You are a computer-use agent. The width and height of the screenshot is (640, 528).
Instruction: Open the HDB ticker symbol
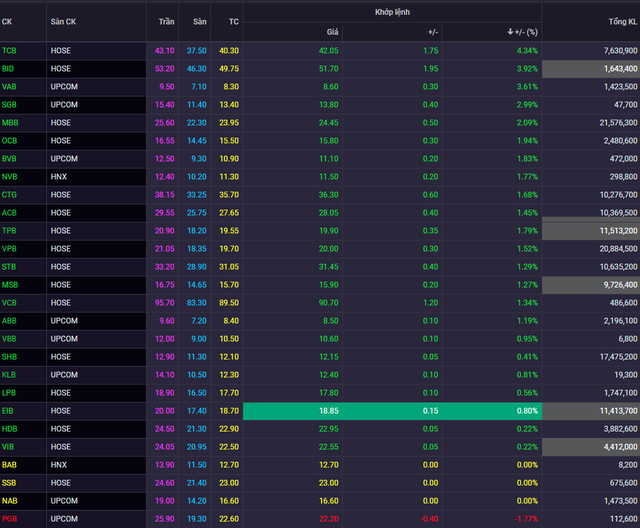click(9, 429)
